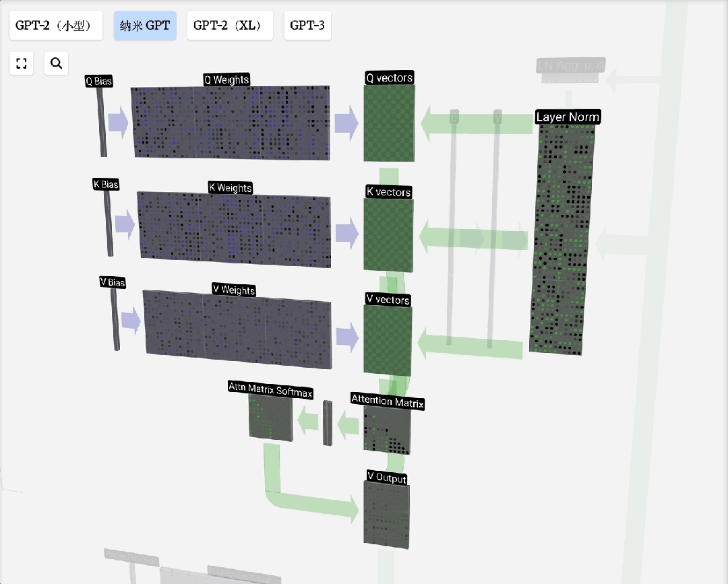Select the GPT-2 (小型) model tab
Image resolution: width=728 pixels, height=584 pixels.
(x=56, y=26)
